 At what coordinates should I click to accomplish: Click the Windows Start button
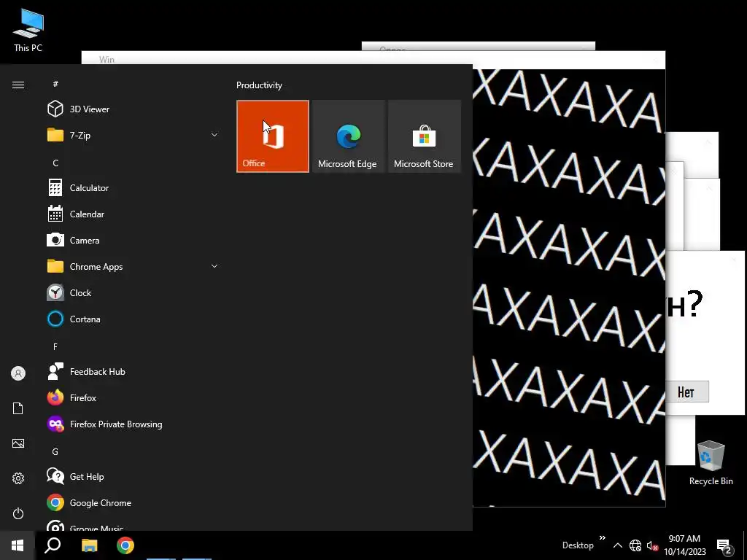[x=18, y=545]
